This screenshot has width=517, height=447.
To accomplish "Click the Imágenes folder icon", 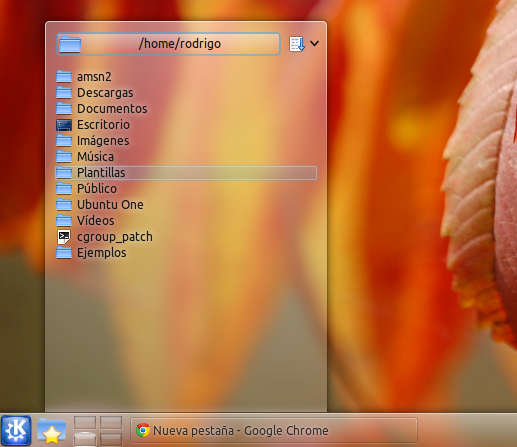I will coord(64,140).
